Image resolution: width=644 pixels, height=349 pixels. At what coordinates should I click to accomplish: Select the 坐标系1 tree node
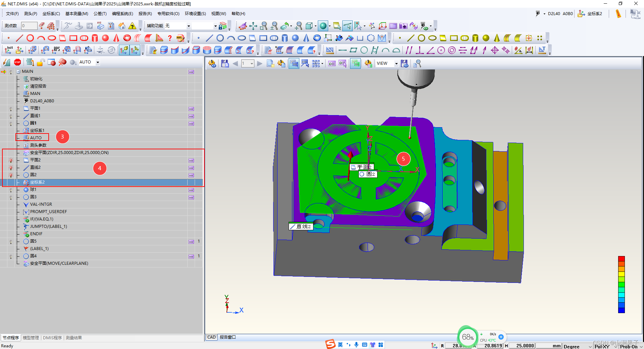click(x=37, y=131)
